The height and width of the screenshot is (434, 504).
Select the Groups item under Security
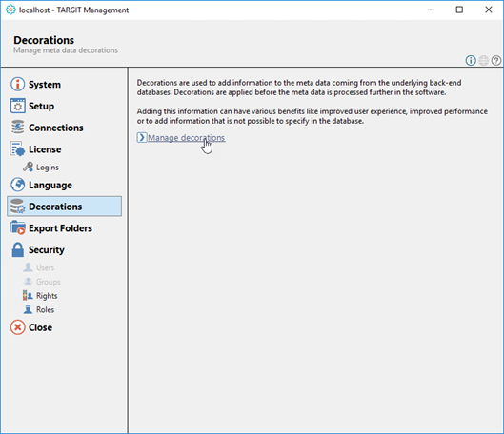click(x=42, y=282)
